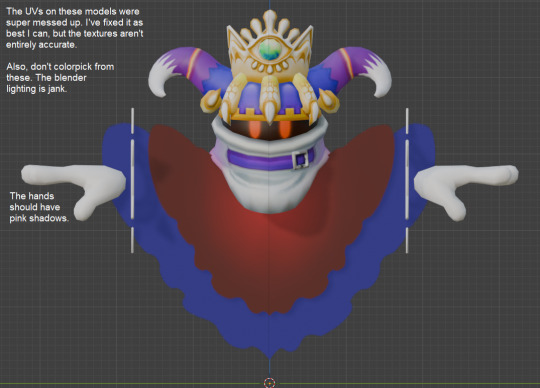Click the right white glove hand
Image resolution: width=540 pixels, height=388 pixels.
point(466,189)
